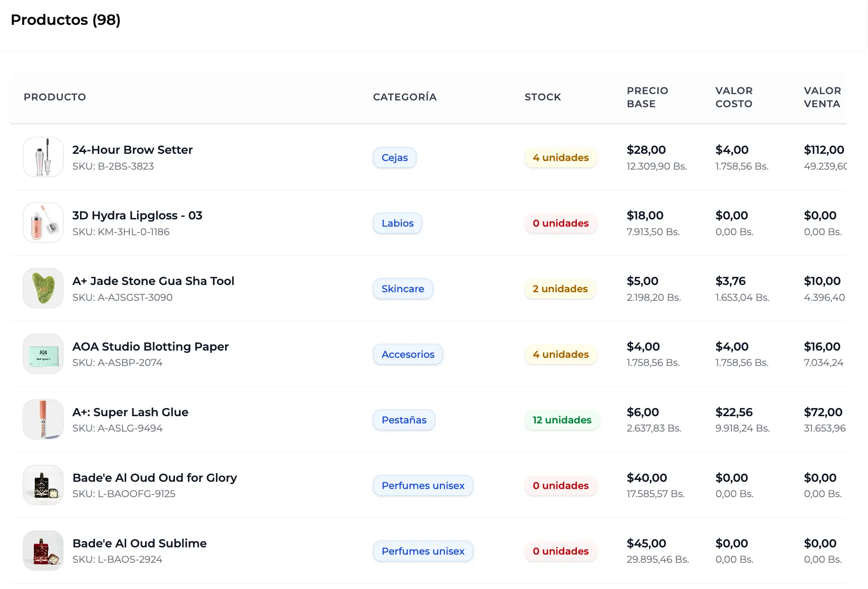This screenshot has height=589, width=868.
Task: Click the Pestañas category tag
Action: click(404, 420)
